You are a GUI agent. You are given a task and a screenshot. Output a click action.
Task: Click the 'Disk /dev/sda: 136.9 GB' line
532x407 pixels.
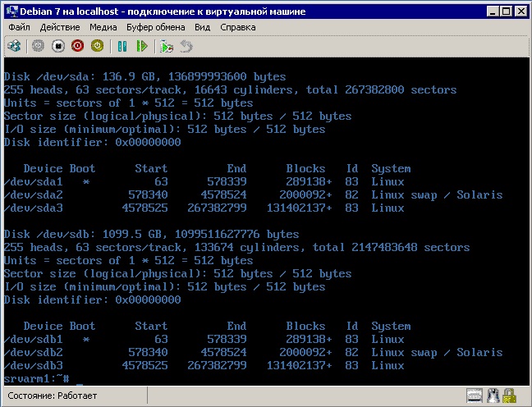pos(144,76)
